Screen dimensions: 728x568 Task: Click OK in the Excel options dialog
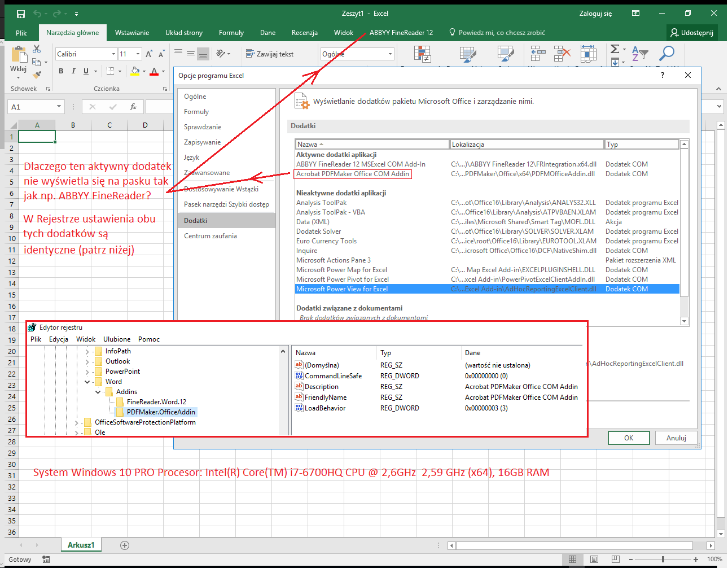click(629, 438)
